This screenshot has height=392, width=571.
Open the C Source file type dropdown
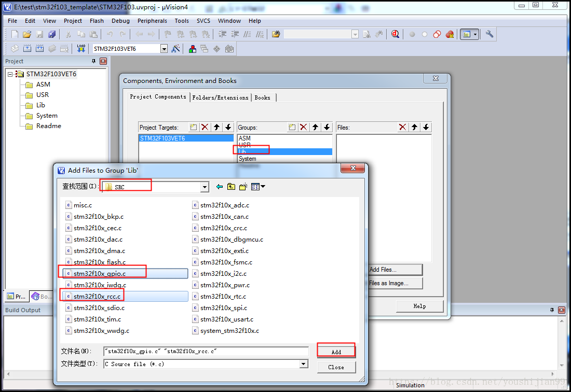pos(303,363)
